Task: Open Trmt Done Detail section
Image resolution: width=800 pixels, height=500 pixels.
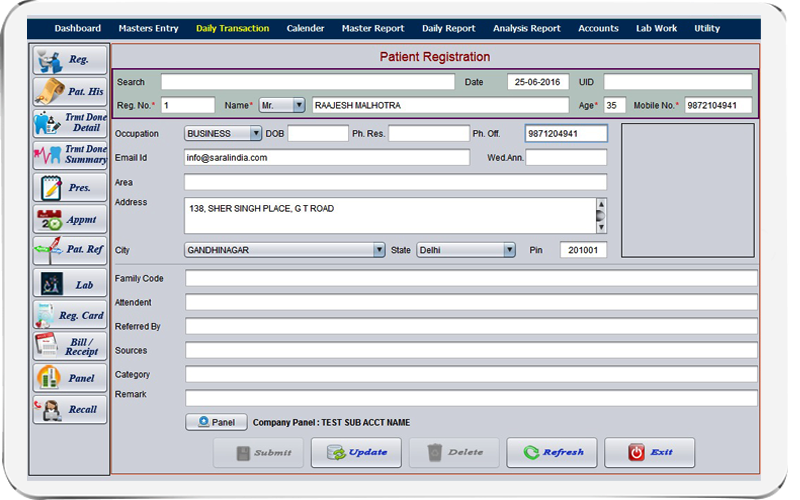Action: click(70, 123)
